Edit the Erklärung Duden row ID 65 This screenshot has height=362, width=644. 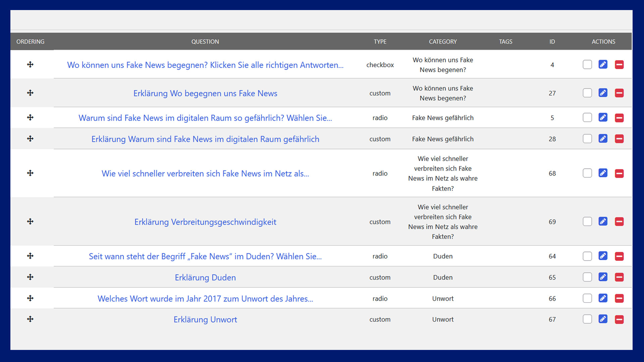coord(603,277)
